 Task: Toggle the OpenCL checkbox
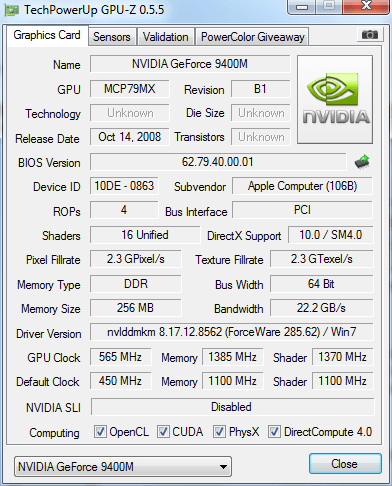[x=100, y=432]
